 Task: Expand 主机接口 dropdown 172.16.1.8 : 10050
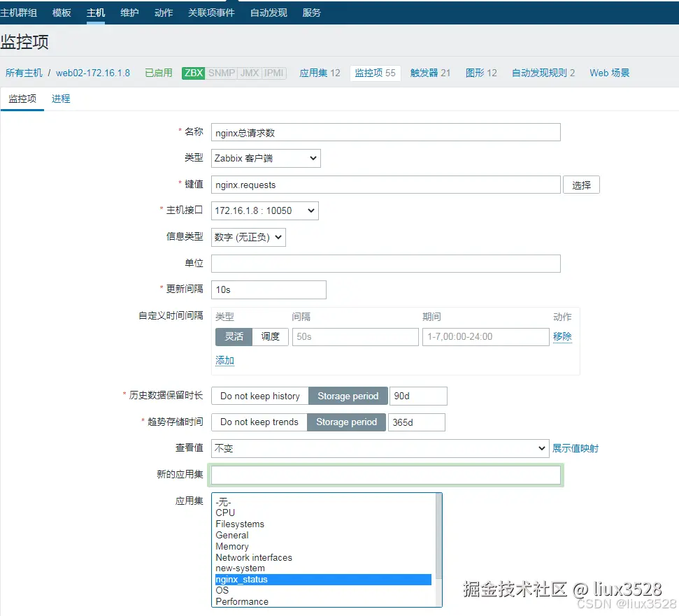click(x=264, y=211)
